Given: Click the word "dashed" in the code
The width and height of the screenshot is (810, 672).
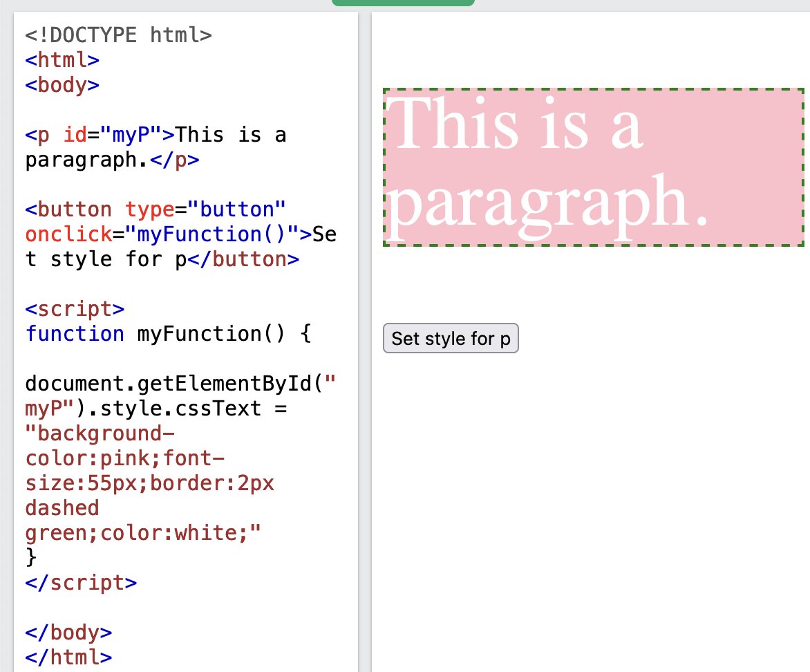Looking at the screenshot, I should (62, 507).
